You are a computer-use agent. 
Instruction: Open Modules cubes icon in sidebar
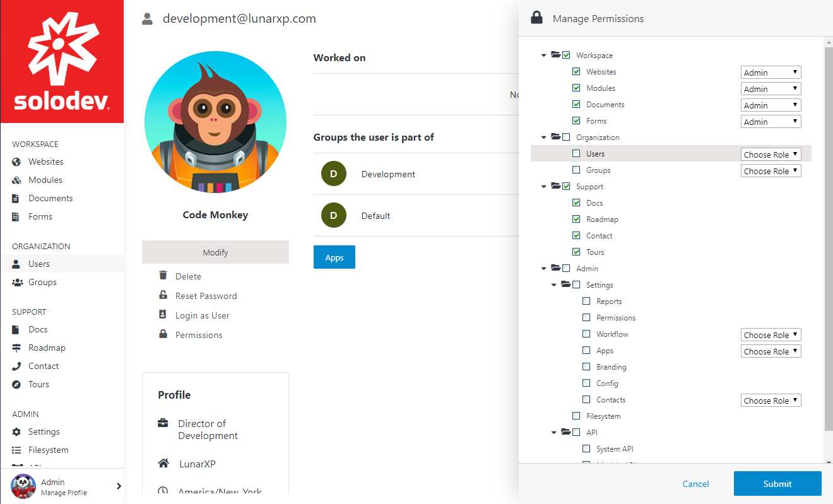pos(16,180)
